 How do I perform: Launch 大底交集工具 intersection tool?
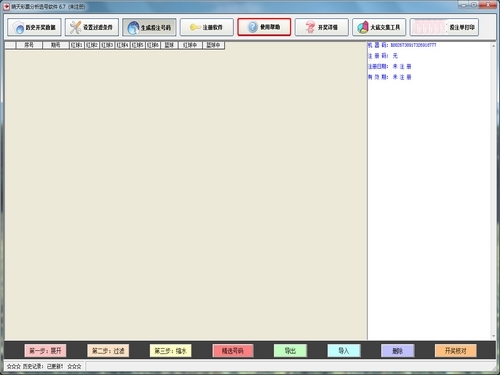[379, 27]
